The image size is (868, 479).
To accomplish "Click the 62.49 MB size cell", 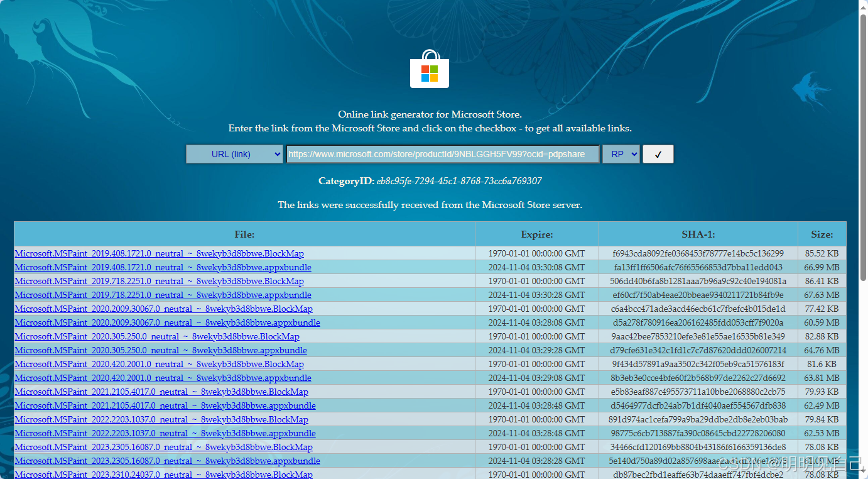I will 822,405.
